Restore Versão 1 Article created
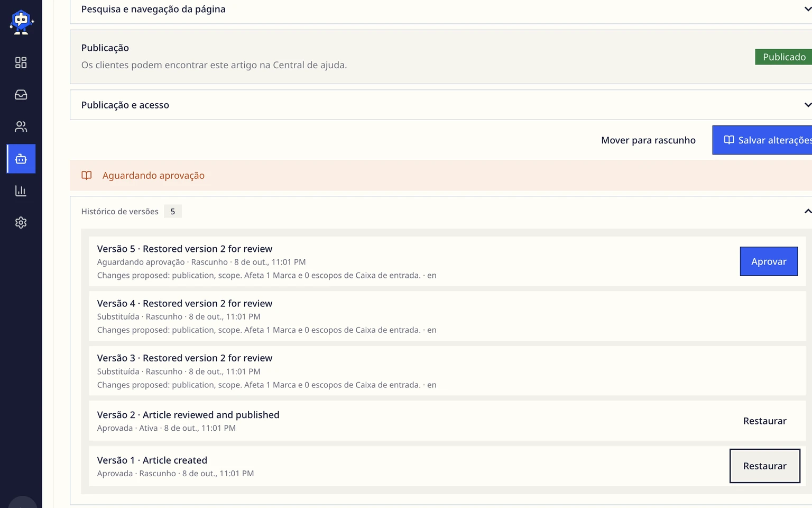Screen dimensions: 812x508 click(x=764, y=466)
